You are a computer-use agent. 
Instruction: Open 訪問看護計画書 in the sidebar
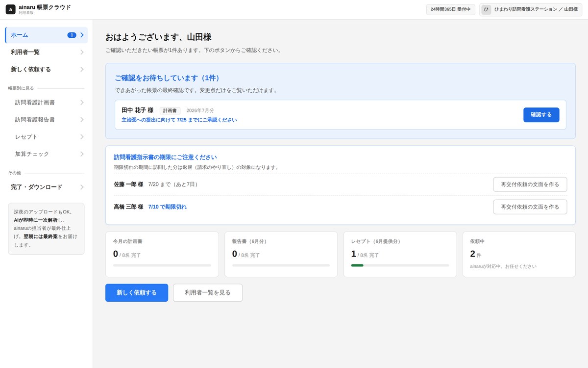(47, 102)
